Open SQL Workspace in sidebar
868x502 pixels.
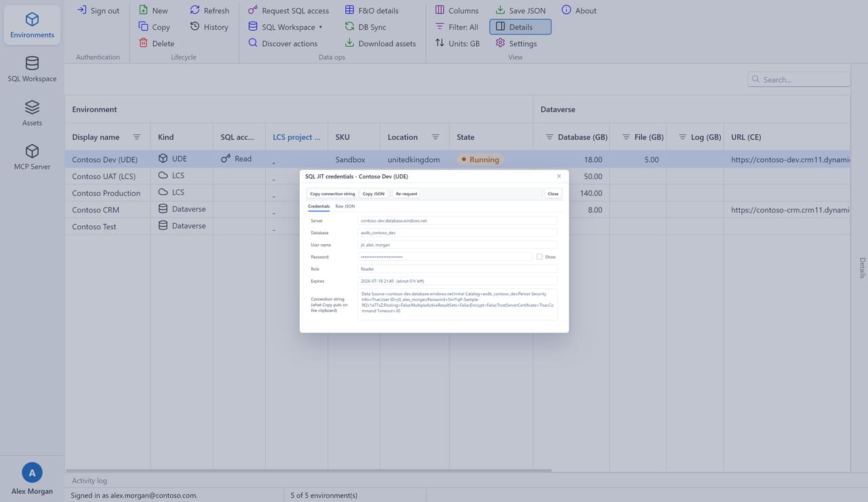tap(32, 70)
